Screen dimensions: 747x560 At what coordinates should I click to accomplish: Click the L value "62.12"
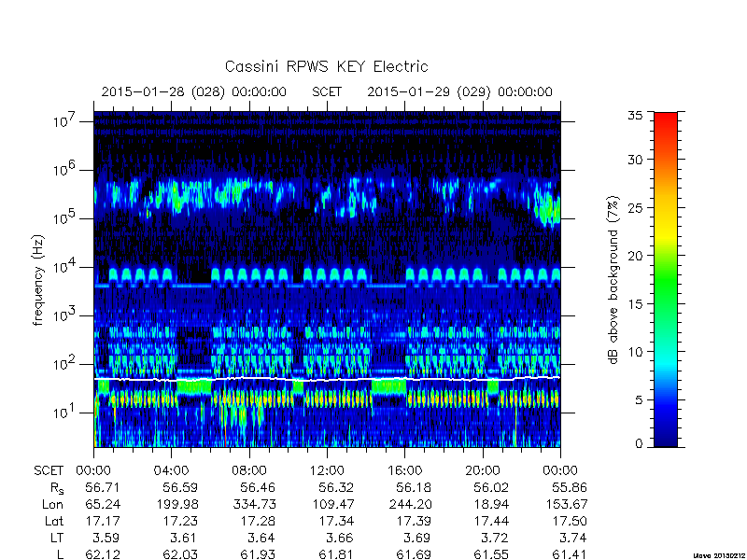(103, 554)
